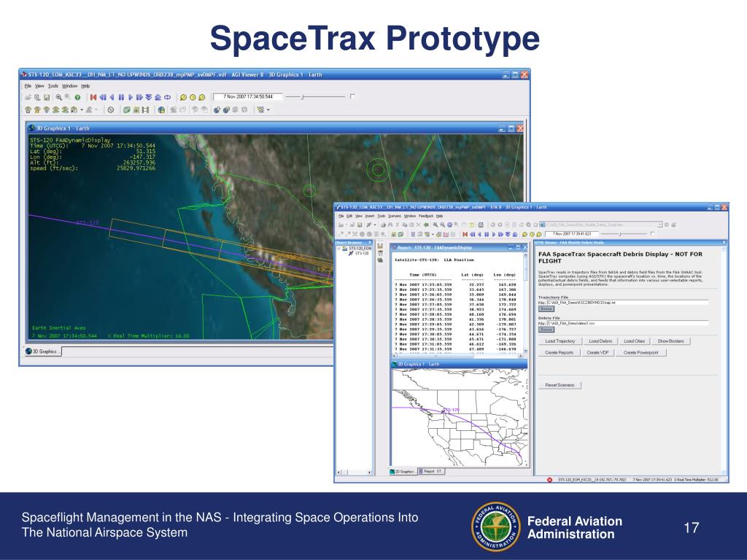Open dropdown arrow next to view icons row
Viewport: 747px width, 560px height.
pyautogui.click(x=82, y=110)
